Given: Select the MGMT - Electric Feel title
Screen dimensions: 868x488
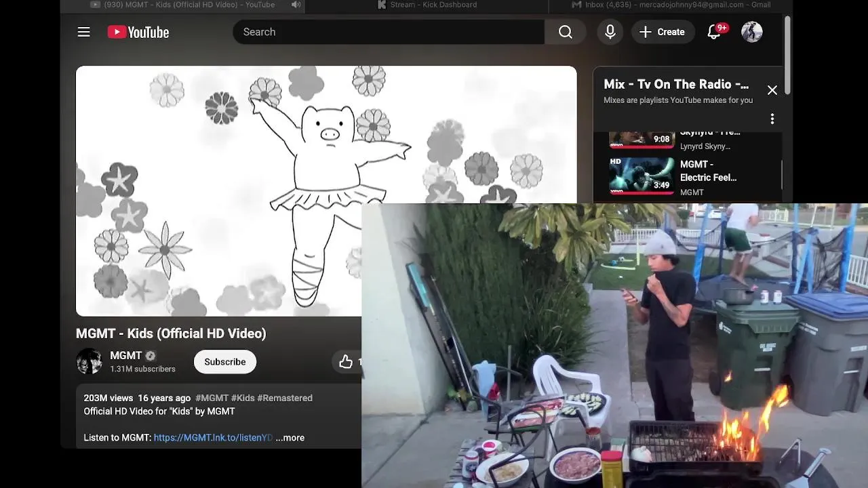Looking at the screenshot, I should [709, 171].
